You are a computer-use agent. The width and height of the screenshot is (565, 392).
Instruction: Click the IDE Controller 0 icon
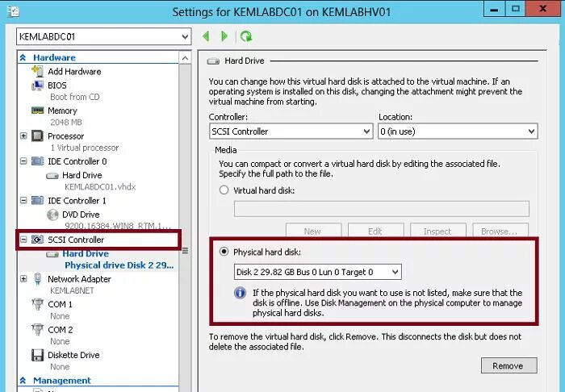(37, 161)
